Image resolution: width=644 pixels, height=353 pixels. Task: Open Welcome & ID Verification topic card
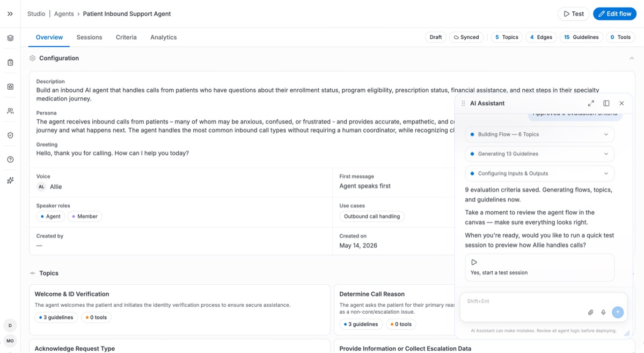point(180,309)
